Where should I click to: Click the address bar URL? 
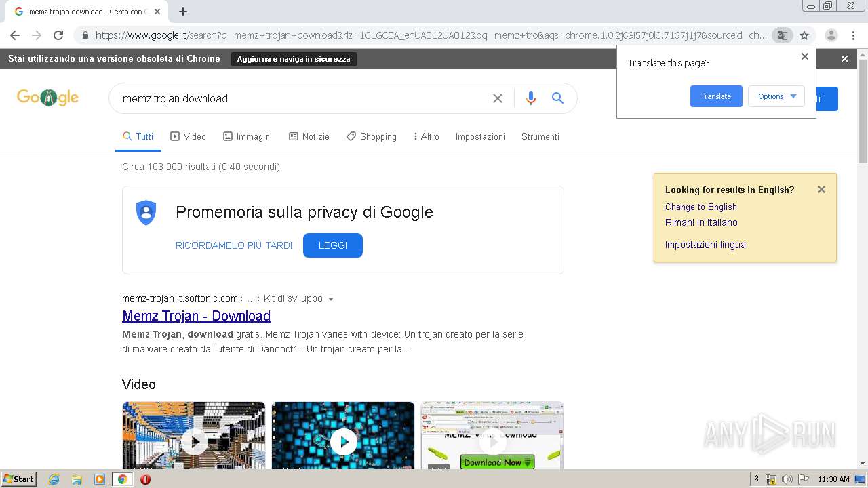pos(431,35)
